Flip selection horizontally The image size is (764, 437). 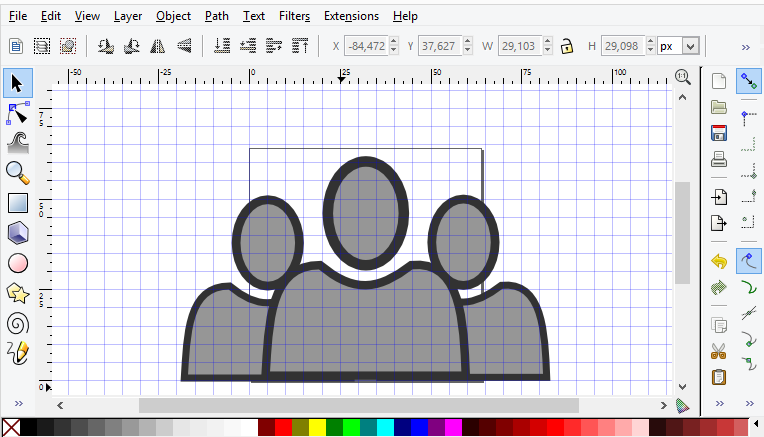click(157, 46)
